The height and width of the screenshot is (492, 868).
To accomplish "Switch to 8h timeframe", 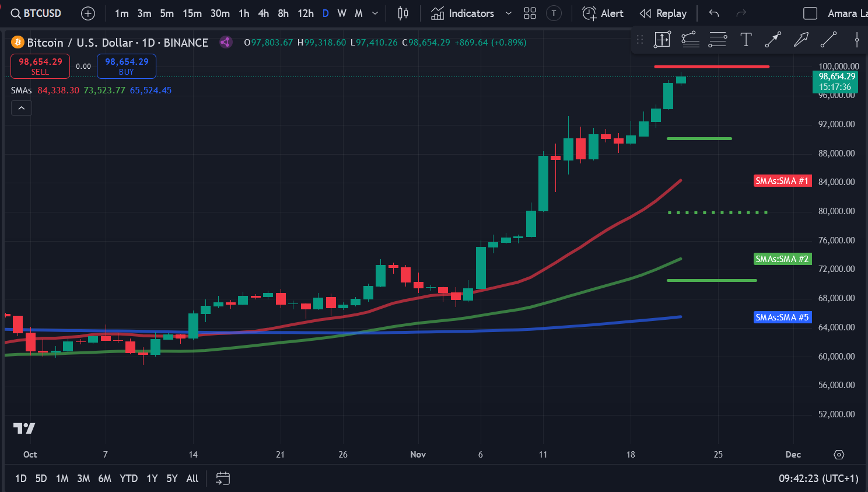I will point(283,13).
